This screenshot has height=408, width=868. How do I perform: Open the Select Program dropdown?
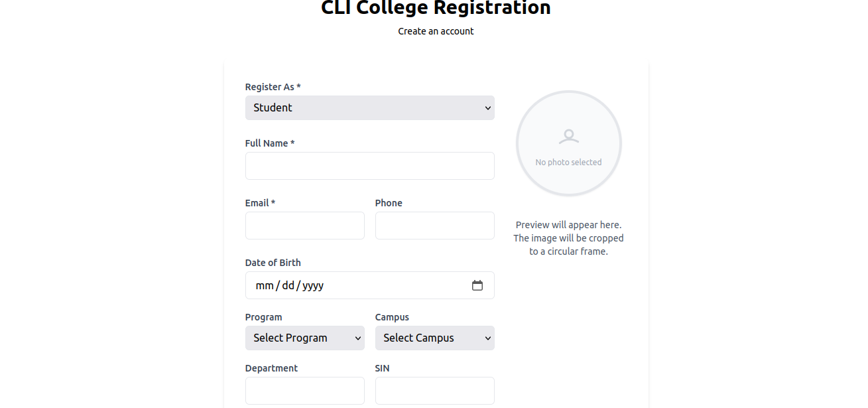pyautogui.click(x=304, y=338)
